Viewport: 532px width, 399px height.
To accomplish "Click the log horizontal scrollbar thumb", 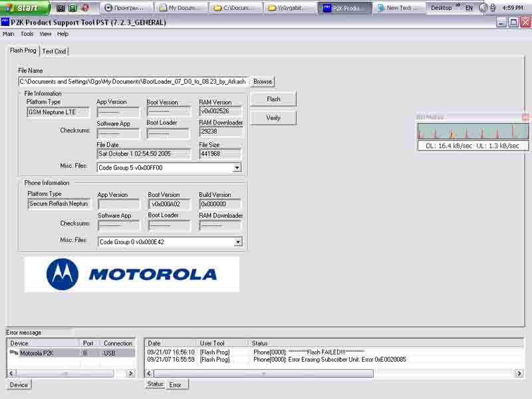I will (263, 374).
